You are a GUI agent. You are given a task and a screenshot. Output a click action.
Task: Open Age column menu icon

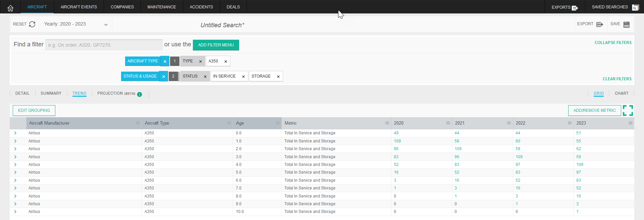(x=278, y=123)
